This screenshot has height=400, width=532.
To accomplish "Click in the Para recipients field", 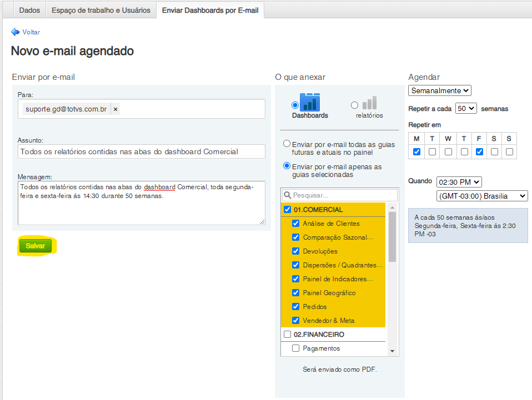I will (x=142, y=109).
